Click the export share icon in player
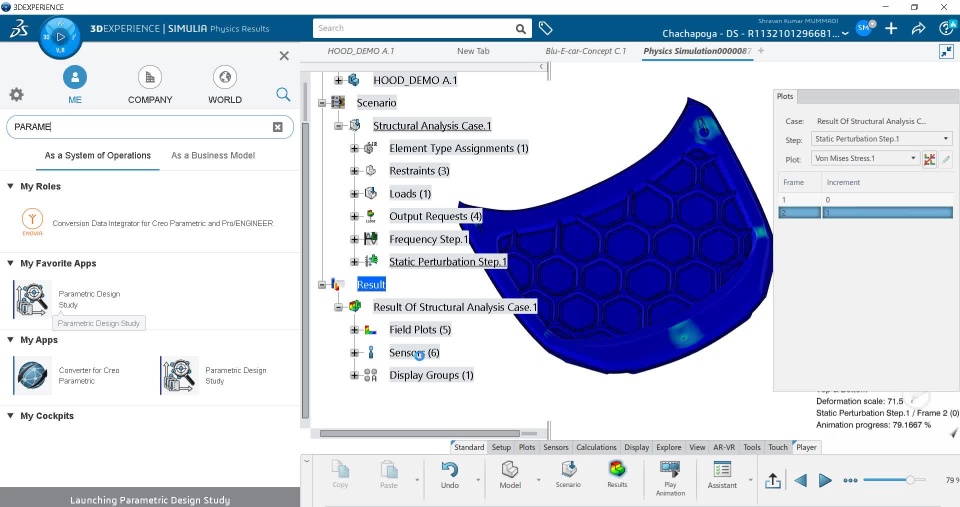Screen dimensions: 960x507 click(x=773, y=481)
